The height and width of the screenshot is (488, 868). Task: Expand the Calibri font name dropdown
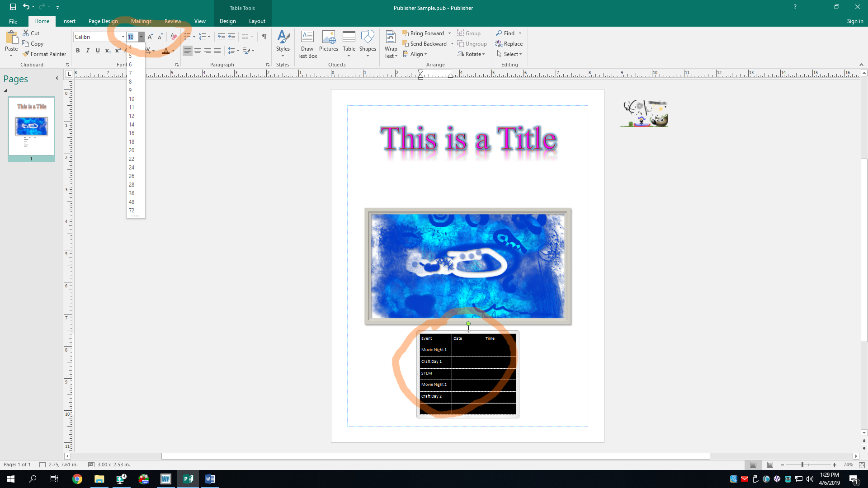tap(123, 37)
